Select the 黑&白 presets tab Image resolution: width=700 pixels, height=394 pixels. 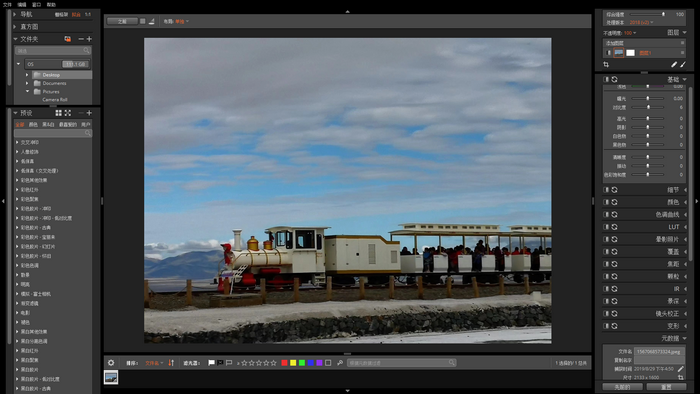tap(48, 124)
